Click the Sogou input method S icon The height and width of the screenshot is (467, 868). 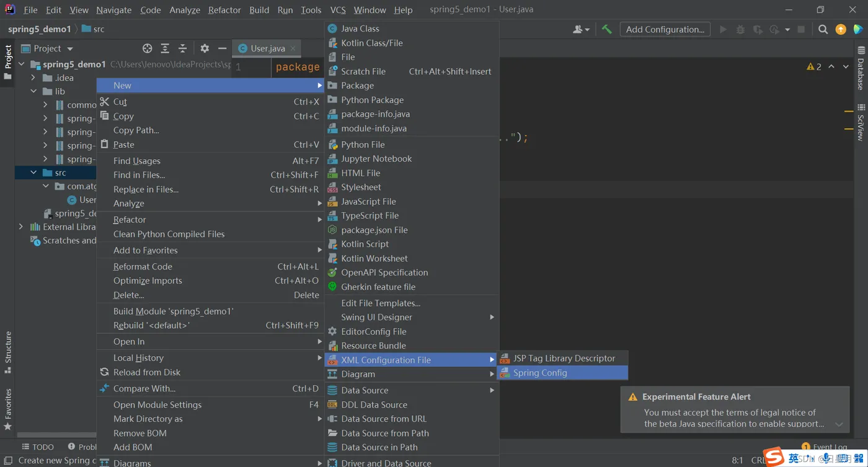tap(774, 458)
